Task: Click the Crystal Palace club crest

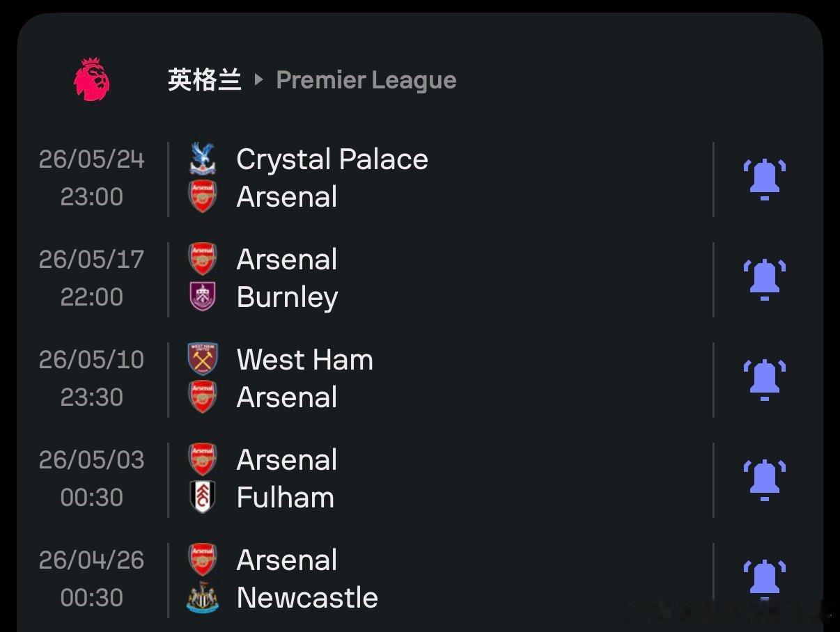Action: [x=203, y=159]
